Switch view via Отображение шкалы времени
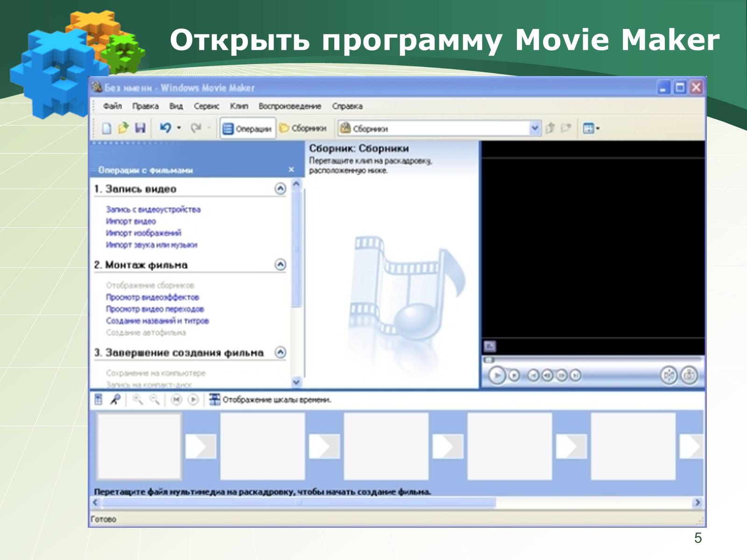Image resolution: width=747 pixels, height=560 pixels. point(270,400)
